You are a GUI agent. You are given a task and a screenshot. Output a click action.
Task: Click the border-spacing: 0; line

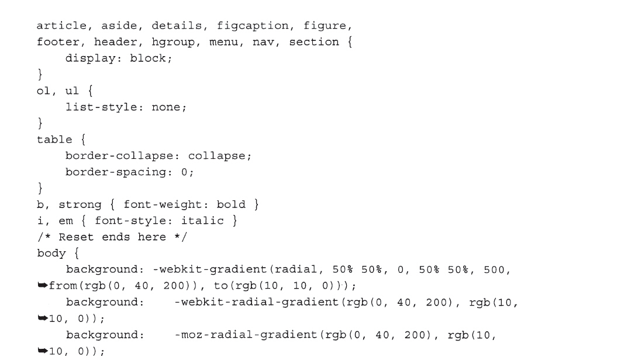130,172
